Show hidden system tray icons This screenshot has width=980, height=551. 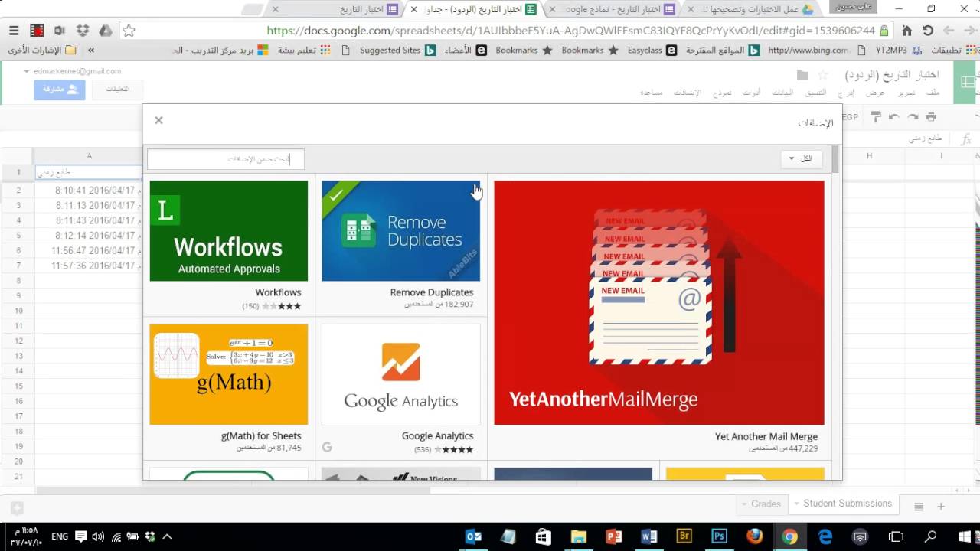click(x=167, y=536)
